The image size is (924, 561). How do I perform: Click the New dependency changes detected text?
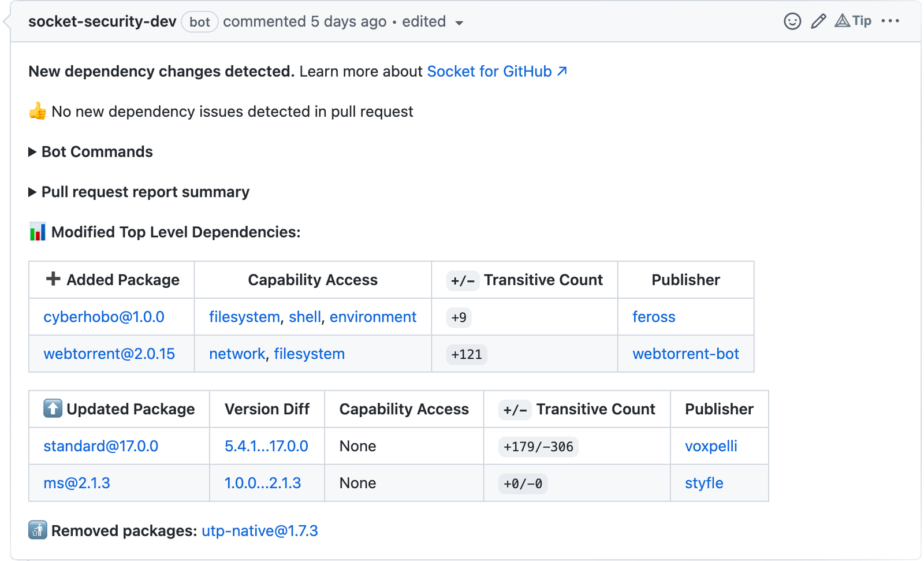162,71
